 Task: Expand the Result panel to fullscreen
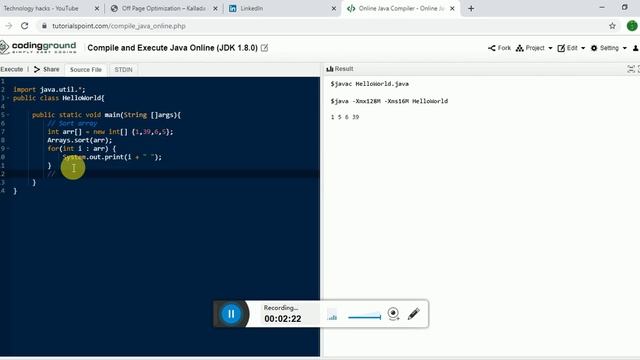point(631,69)
